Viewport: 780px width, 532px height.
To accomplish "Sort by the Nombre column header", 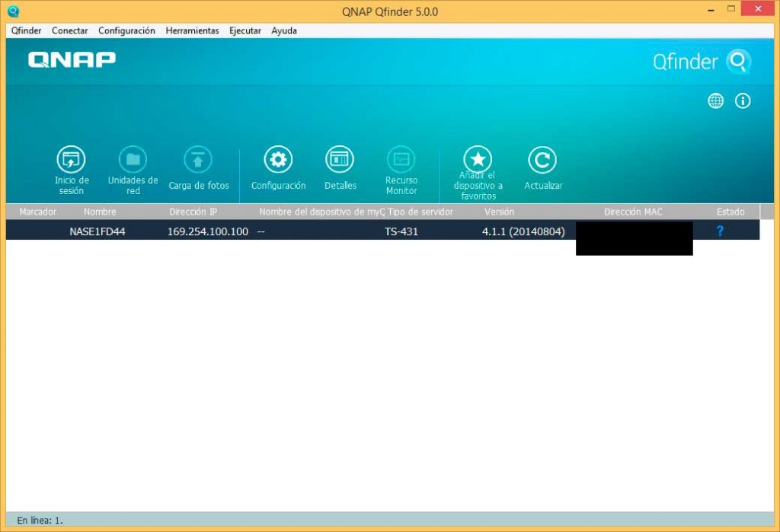I will [100, 212].
